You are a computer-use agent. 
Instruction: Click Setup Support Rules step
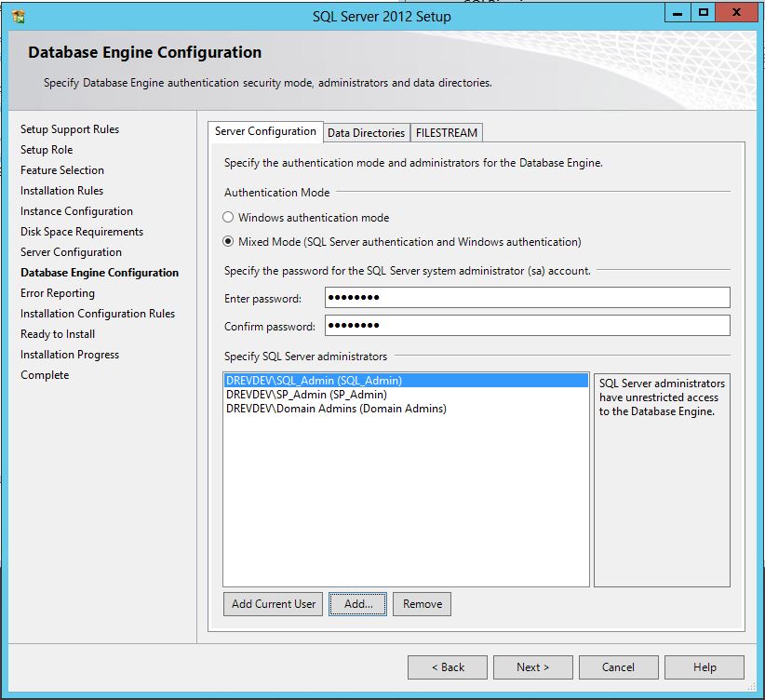[x=70, y=129]
